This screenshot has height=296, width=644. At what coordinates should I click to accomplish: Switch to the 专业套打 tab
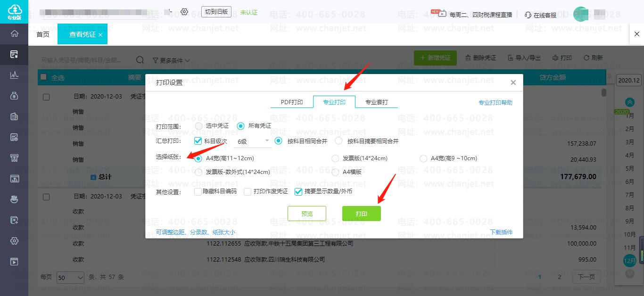(x=377, y=102)
